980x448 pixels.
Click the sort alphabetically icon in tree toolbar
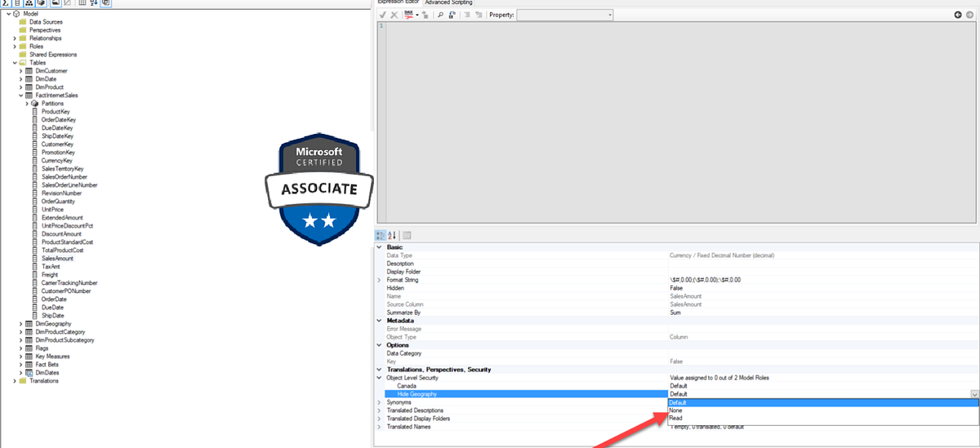(x=95, y=2)
